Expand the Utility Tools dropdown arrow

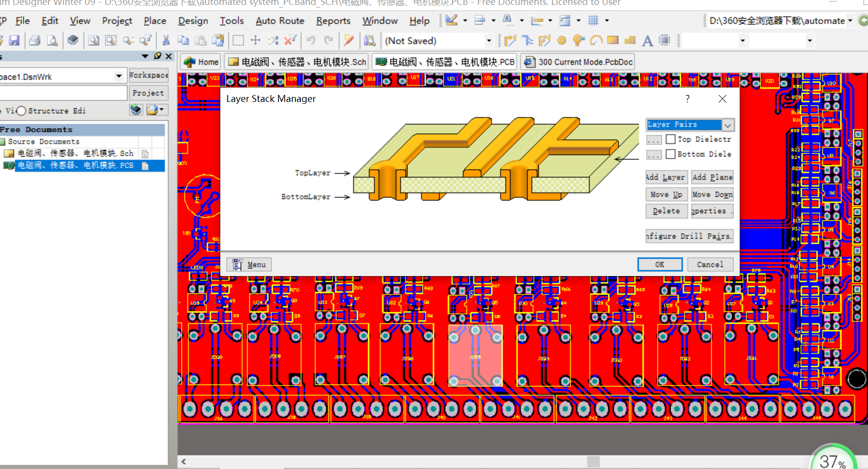(465, 20)
